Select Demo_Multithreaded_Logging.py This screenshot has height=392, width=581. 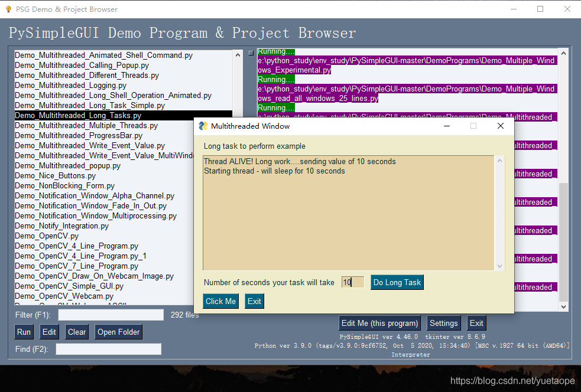[x=123, y=85]
